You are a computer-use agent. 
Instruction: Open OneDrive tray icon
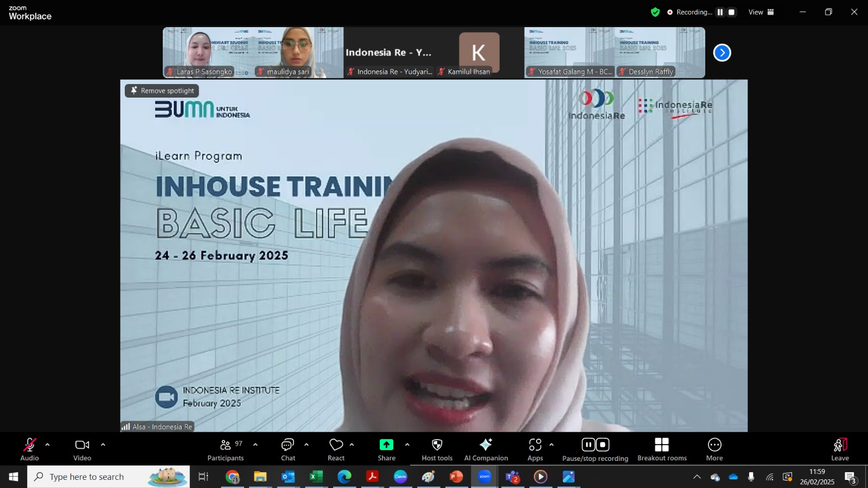point(733,477)
